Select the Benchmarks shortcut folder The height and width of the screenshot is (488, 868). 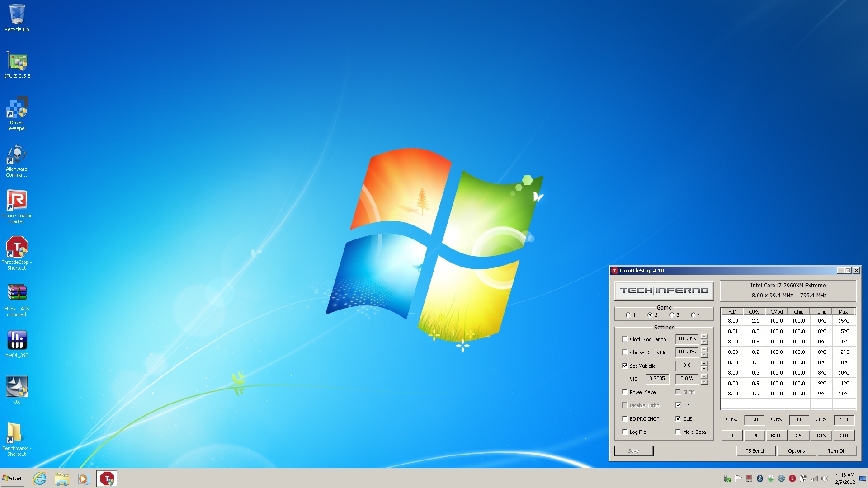17,440
